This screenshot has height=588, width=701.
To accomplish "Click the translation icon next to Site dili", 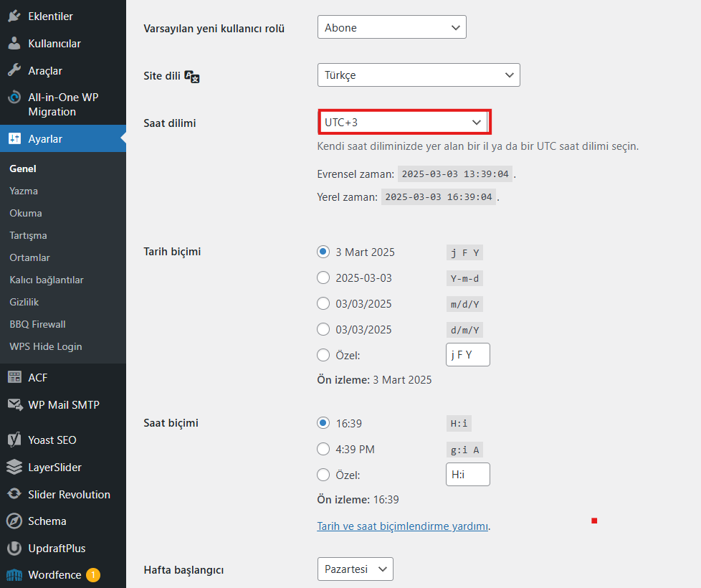I will pyautogui.click(x=192, y=77).
